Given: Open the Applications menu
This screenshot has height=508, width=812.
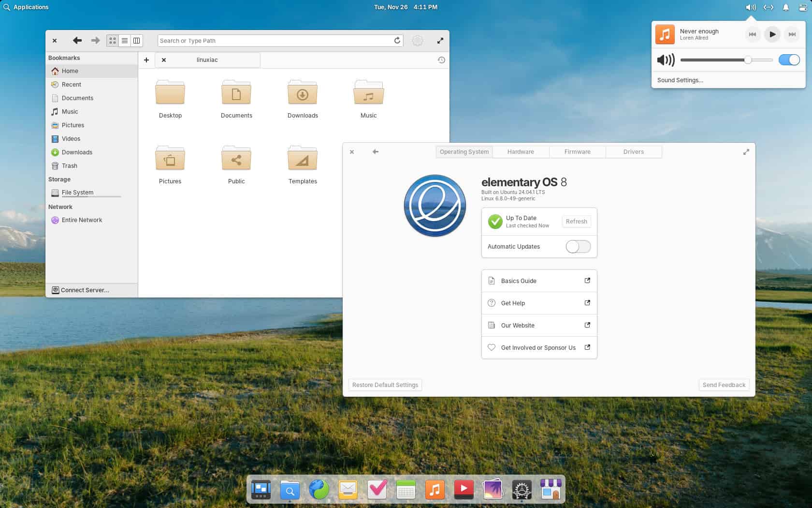Looking at the screenshot, I should pos(27,7).
